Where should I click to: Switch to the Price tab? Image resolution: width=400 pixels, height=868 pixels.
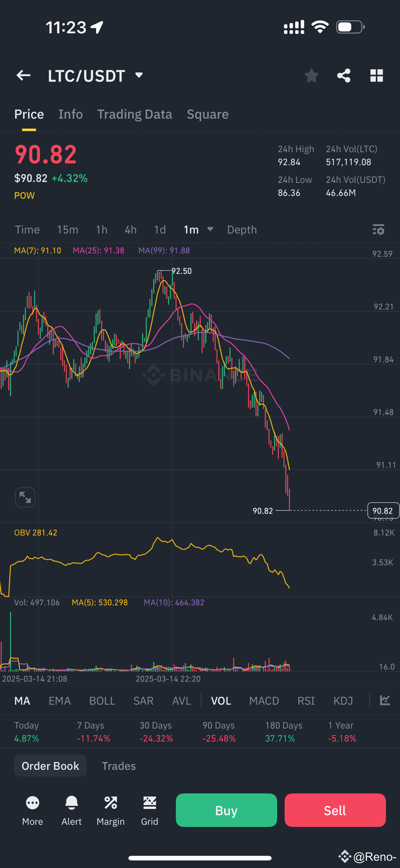click(29, 114)
